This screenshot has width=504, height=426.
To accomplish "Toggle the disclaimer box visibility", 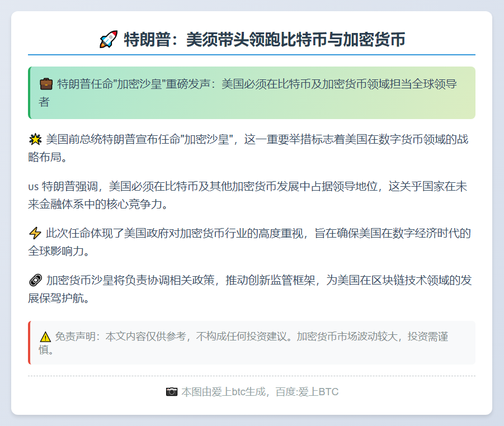I will click(x=252, y=342).
